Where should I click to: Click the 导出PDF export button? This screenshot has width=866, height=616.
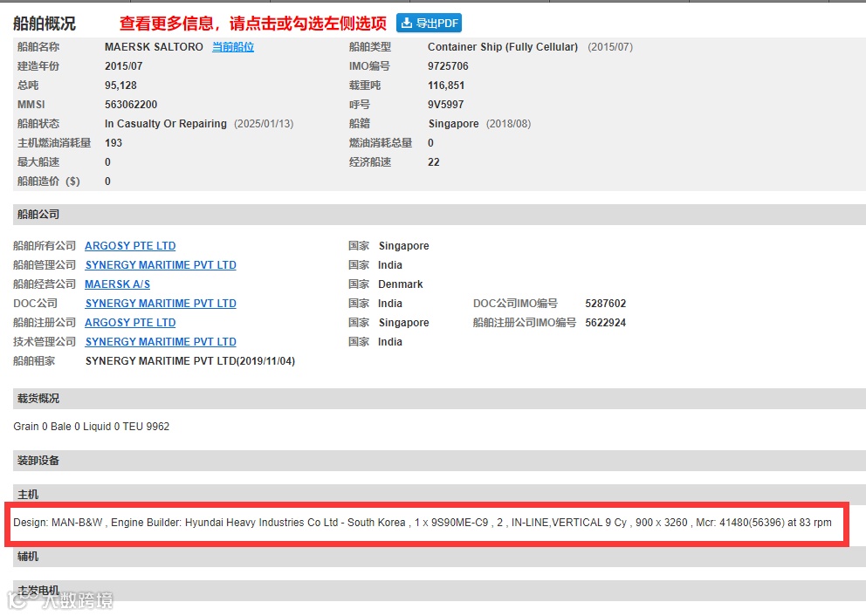429,24
